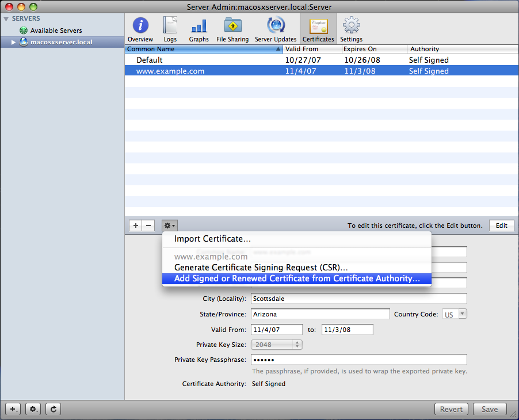
Task: Add a certificate with the plus button
Action: pos(136,226)
